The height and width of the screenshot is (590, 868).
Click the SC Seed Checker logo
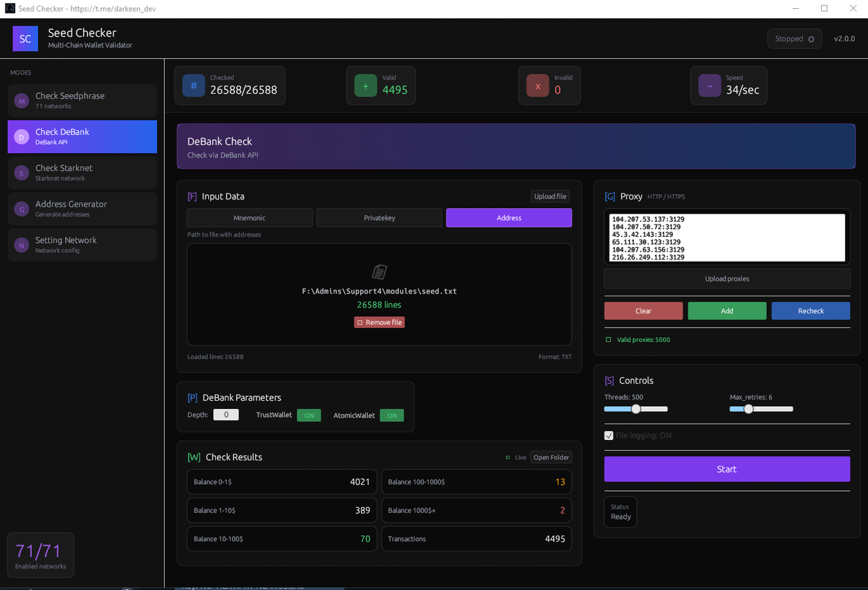click(25, 39)
